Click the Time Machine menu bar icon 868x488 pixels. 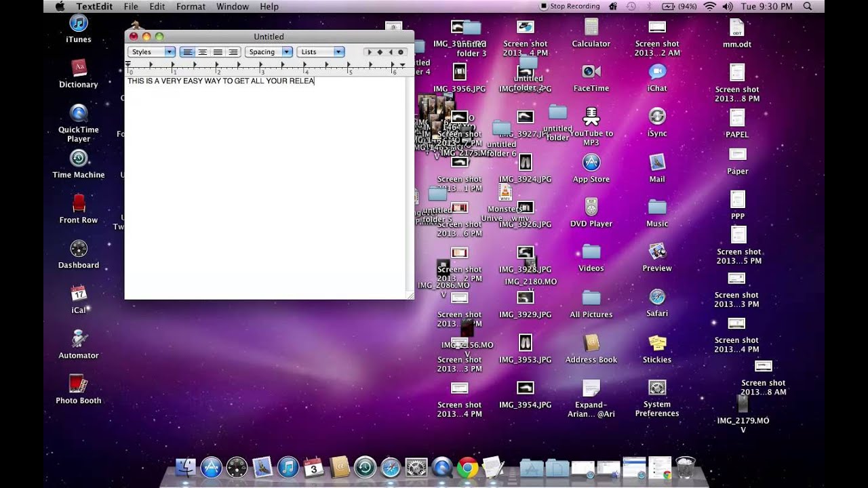click(631, 6)
